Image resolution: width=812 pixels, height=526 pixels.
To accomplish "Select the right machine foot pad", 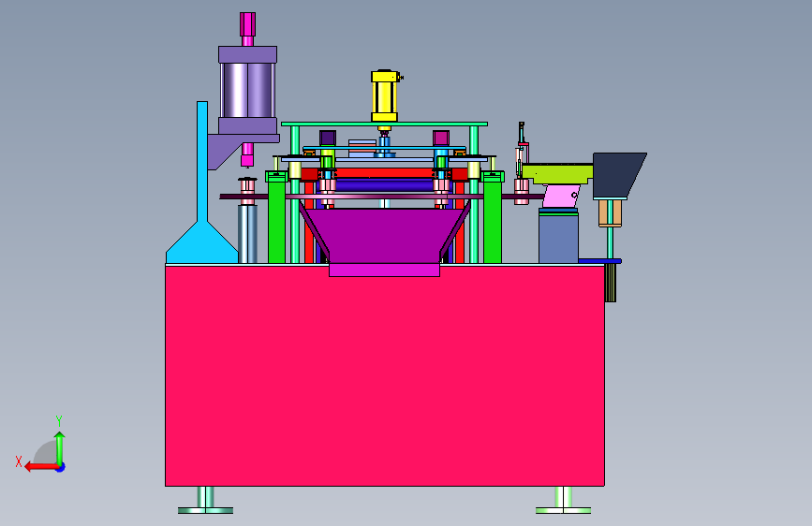I will [564, 510].
